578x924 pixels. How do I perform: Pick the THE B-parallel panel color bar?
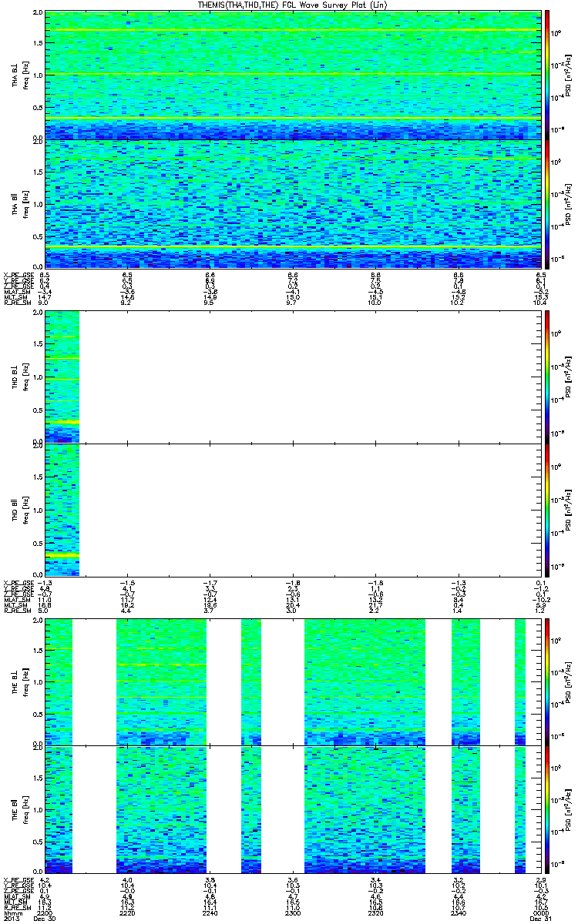pyautogui.click(x=548, y=809)
